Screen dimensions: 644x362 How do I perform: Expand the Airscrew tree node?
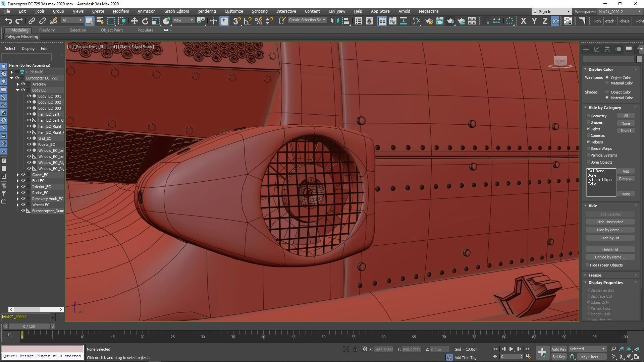[18, 84]
